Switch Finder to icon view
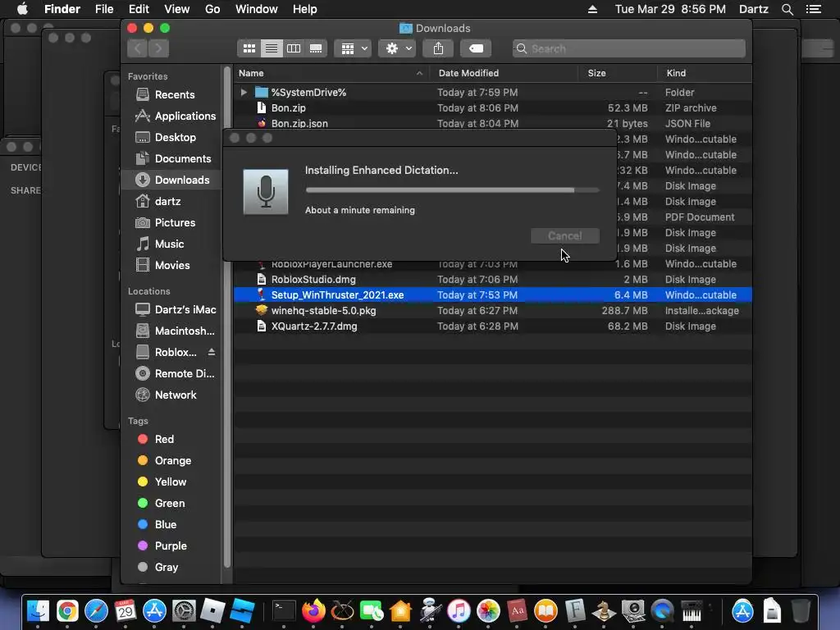The width and height of the screenshot is (840, 630). click(249, 48)
